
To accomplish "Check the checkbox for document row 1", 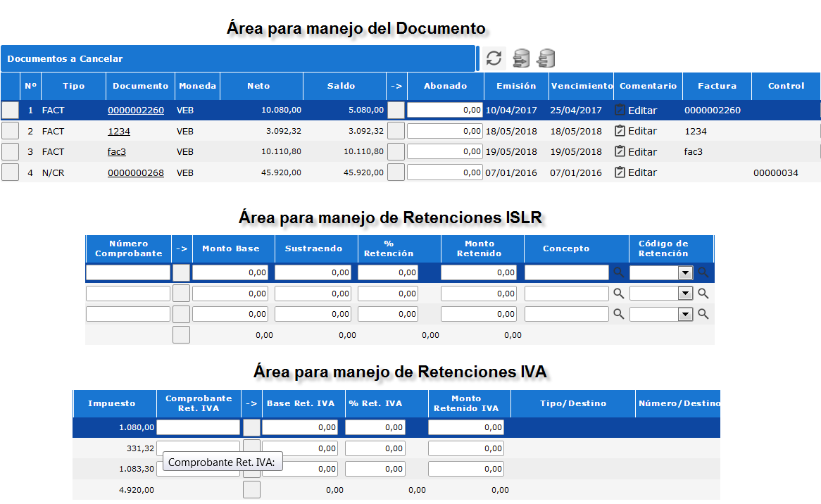I will click(x=10, y=110).
